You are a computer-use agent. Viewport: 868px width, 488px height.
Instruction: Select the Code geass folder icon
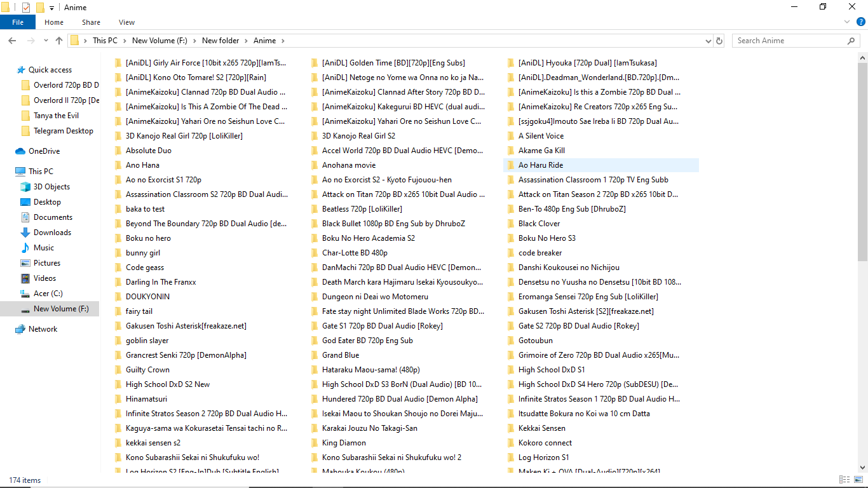[x=118, y=268]
